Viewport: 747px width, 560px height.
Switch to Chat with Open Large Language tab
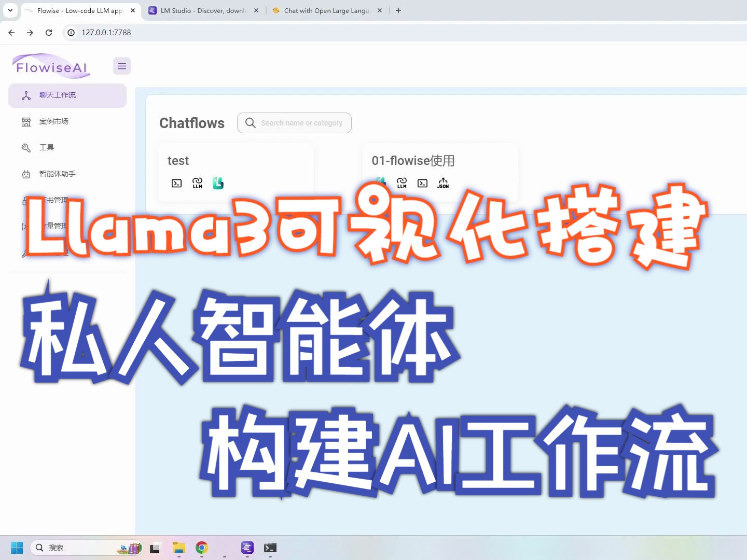coord(327,10)
